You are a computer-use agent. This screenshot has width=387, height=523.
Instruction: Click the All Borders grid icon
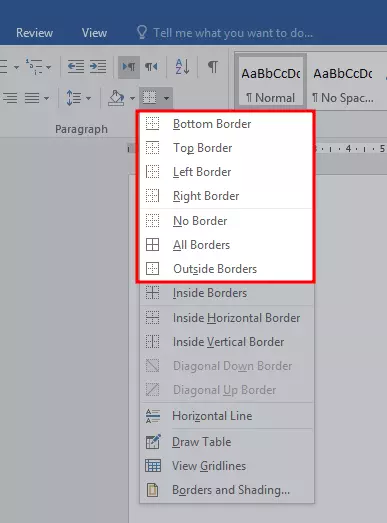(x=152, y=244)
